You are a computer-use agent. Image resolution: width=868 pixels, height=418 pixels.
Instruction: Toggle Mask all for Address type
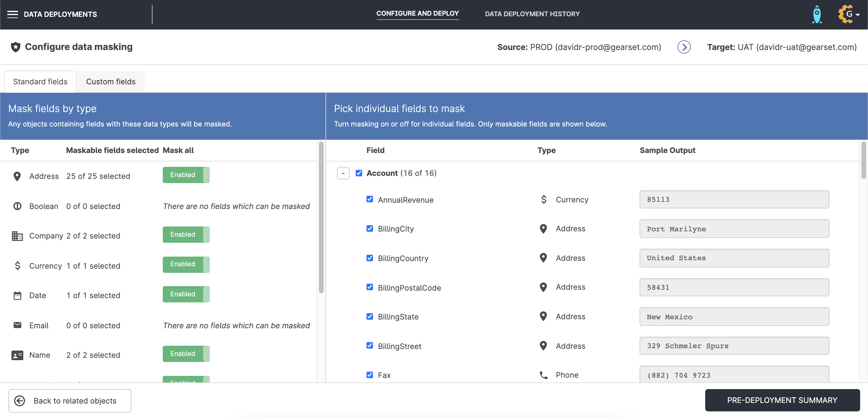(186, 175)
